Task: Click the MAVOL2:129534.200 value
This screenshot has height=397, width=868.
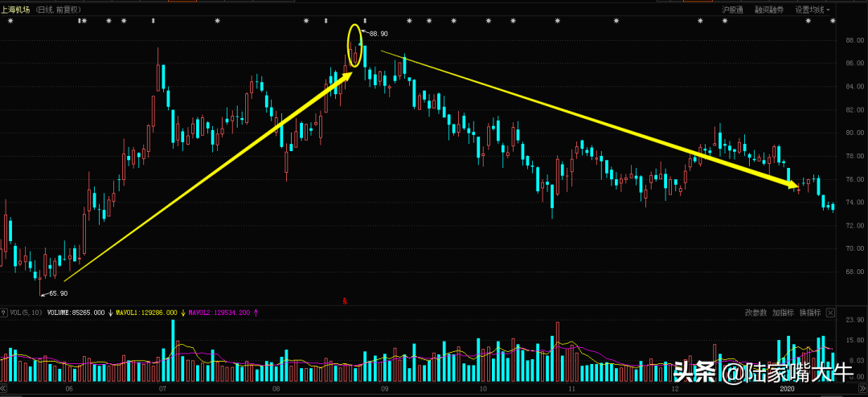Action: point(219,313)
